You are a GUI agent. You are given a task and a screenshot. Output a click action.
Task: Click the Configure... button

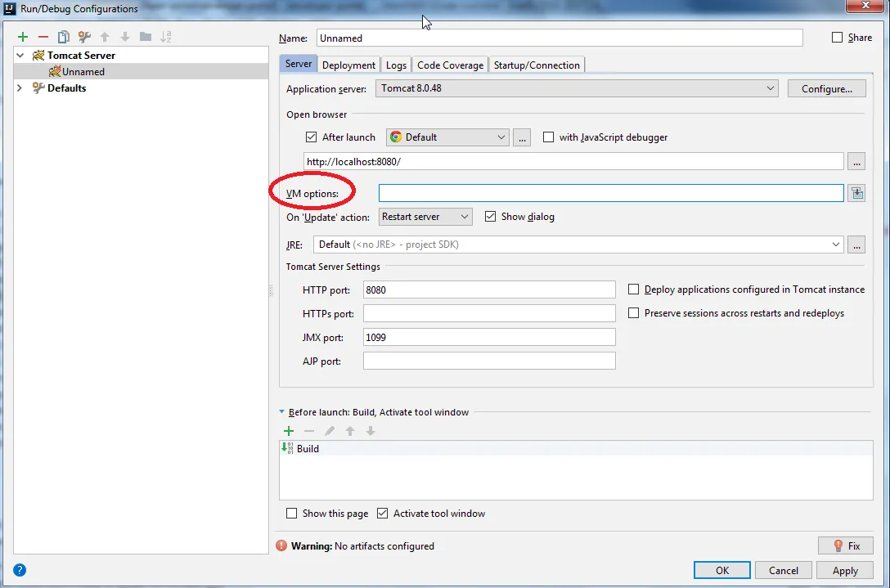click(827, 88)
